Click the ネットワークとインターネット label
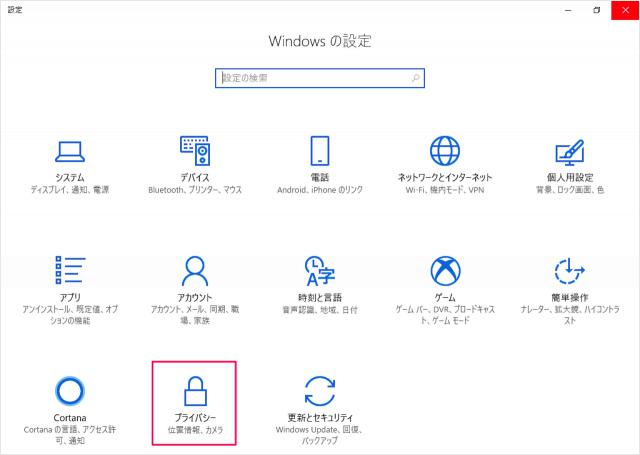This screenshot has width=640, height=455. (x=445, y=178)
